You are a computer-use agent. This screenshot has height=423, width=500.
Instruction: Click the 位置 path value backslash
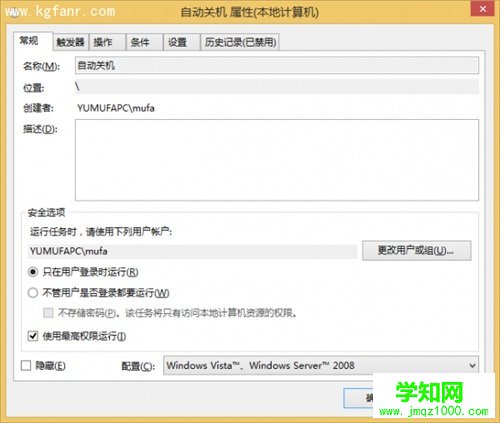pyautogui.click(x=77, y=87)
